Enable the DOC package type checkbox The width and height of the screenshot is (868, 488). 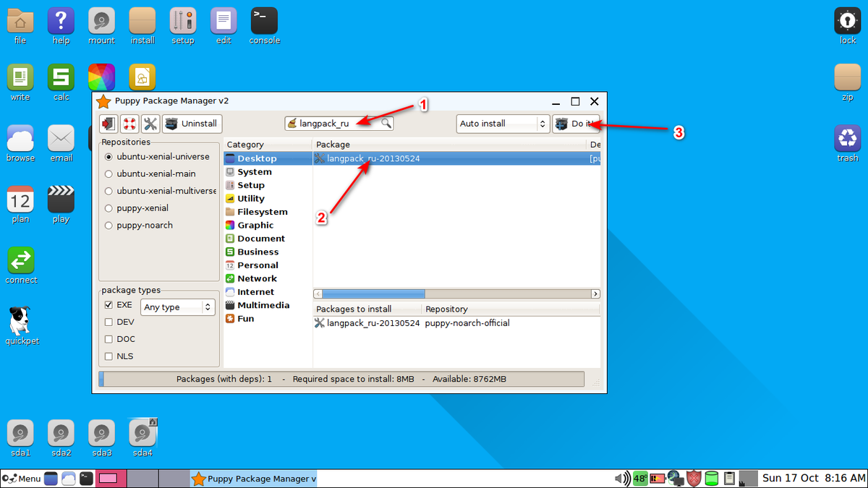point(109,339)
